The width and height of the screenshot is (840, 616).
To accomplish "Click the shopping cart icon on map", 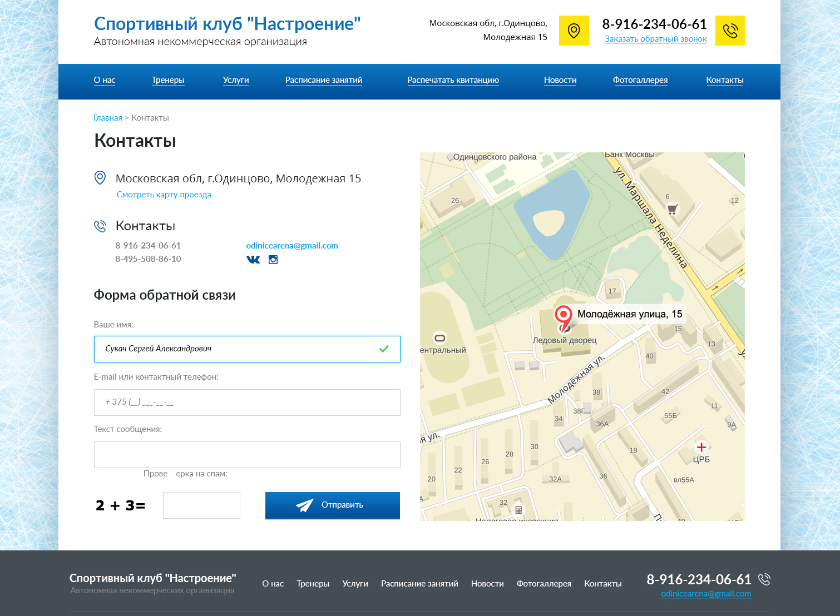I will [672, 210].
